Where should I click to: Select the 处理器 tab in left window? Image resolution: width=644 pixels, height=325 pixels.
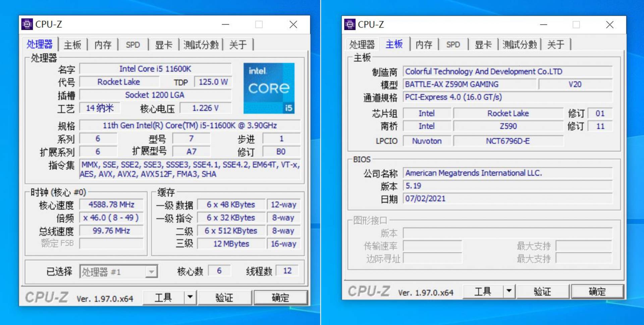[x=40, y=44]
